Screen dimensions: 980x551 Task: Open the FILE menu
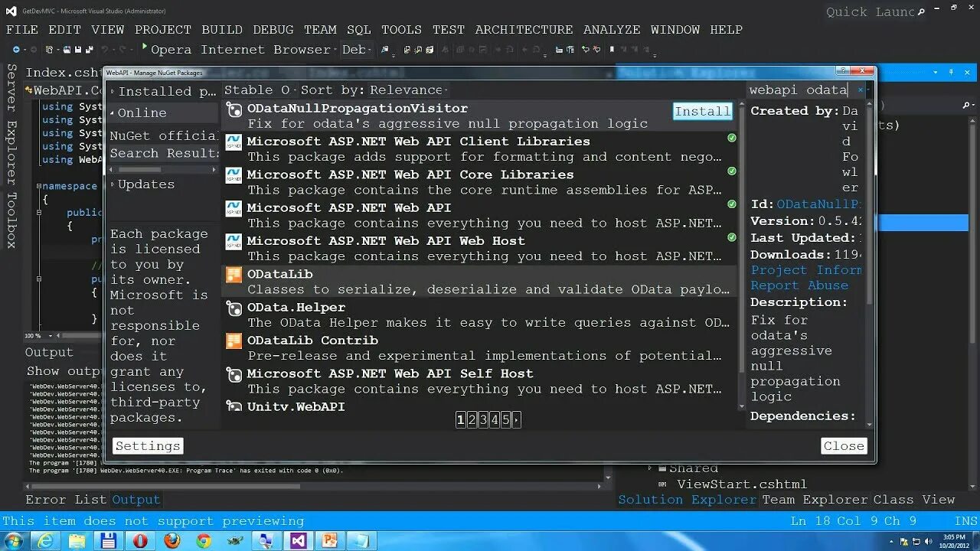pos(22,30)
